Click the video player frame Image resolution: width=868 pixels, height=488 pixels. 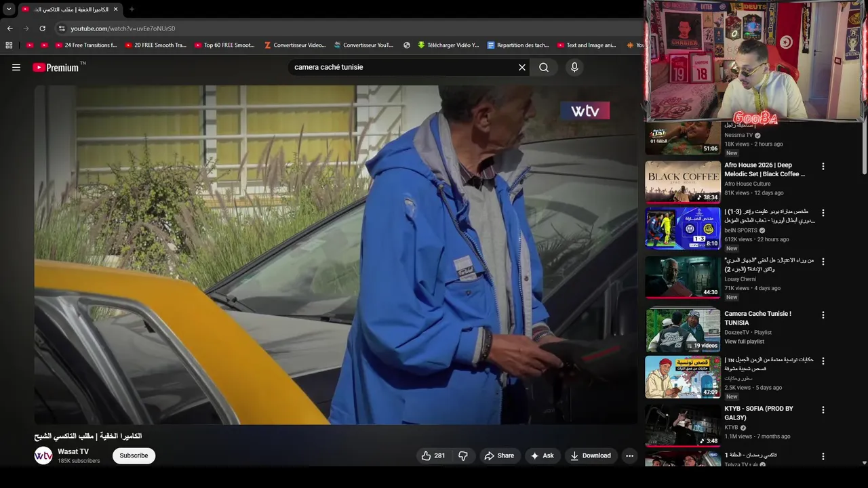pyautogui.click(x=336, y=255)
